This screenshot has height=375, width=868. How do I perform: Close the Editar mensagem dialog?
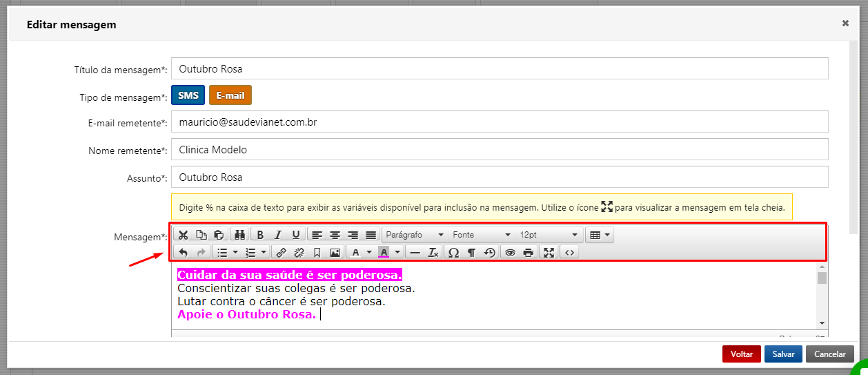pyautogui.click(x=845, y=23)
